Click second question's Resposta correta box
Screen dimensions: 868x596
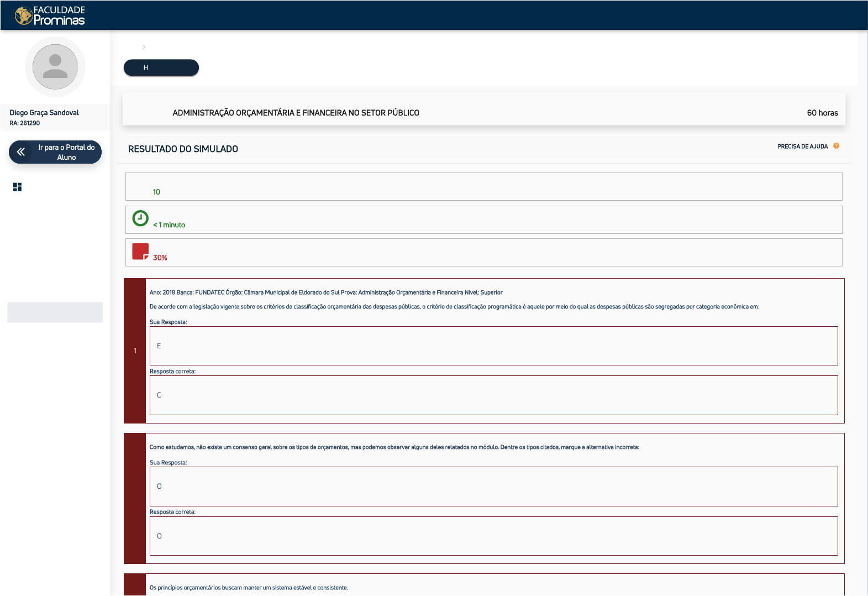coord(493,536)
